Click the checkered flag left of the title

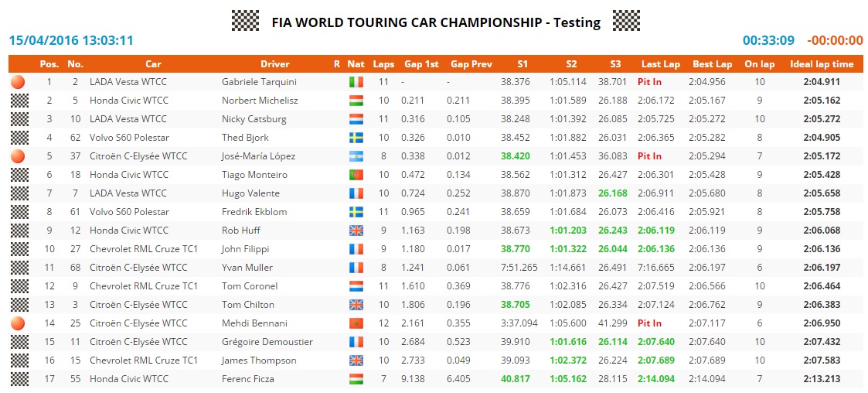coord(245,21)
